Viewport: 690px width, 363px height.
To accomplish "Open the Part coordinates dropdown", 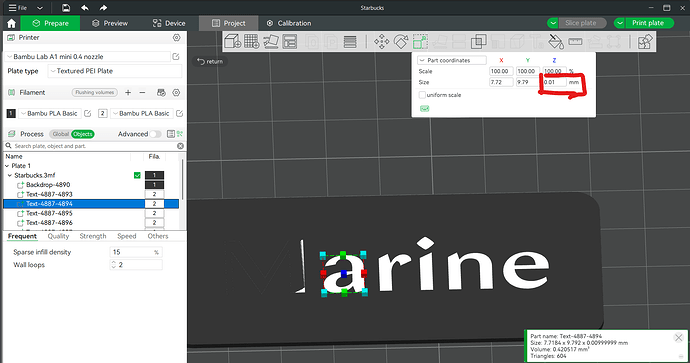I will pos(451,60).
